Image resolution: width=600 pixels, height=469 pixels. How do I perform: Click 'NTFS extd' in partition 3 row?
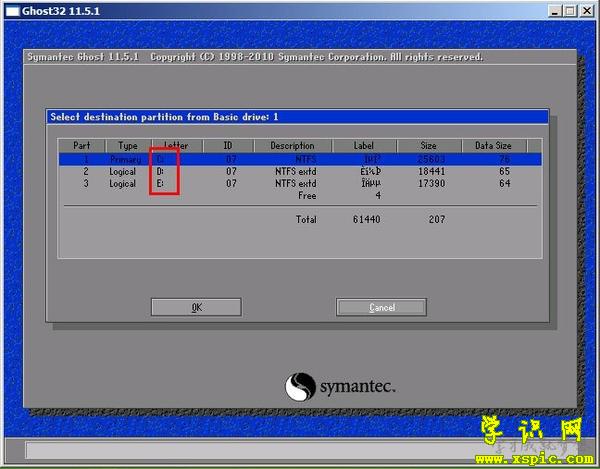click(296, 184)
